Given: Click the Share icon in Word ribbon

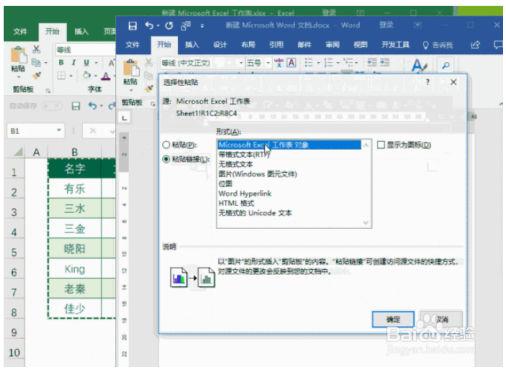Looking at the screenshot, I should 475,45.
